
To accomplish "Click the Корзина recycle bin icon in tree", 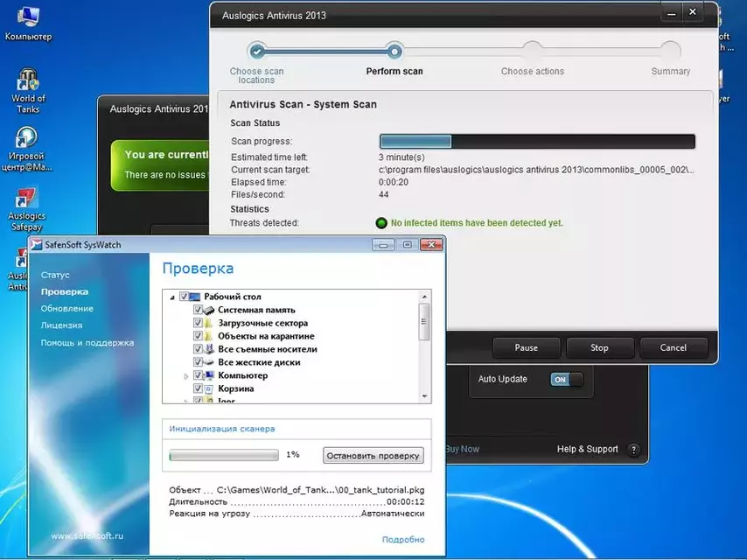I will tap(209, 388).
